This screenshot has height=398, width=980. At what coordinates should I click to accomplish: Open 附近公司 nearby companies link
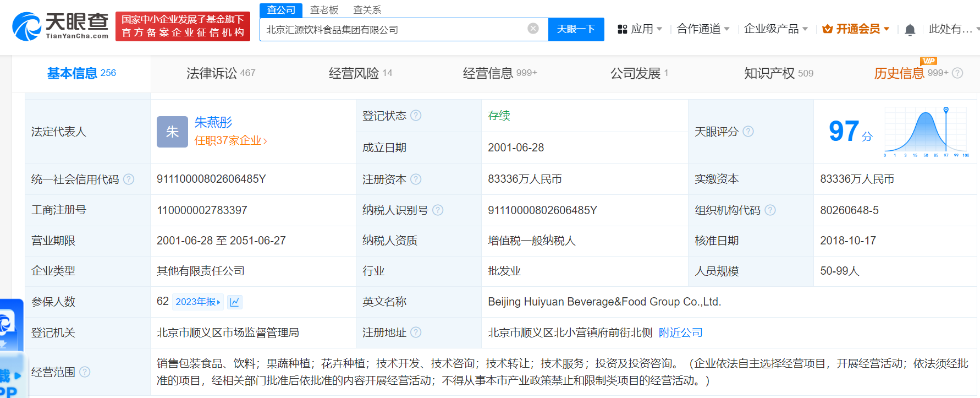680,332
